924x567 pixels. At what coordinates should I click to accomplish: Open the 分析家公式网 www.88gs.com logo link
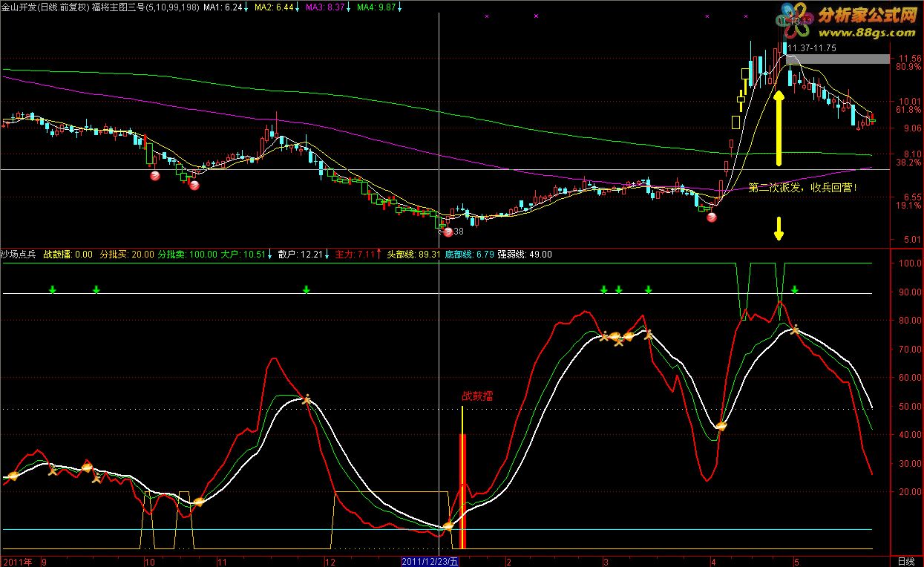848,22
